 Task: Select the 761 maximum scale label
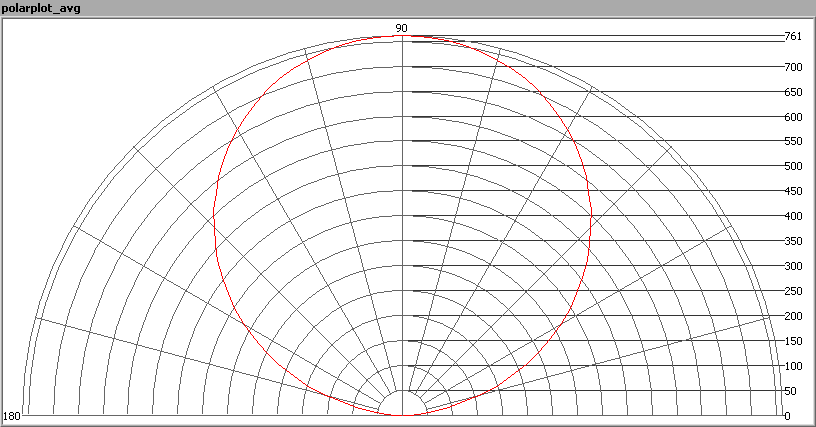793,37
